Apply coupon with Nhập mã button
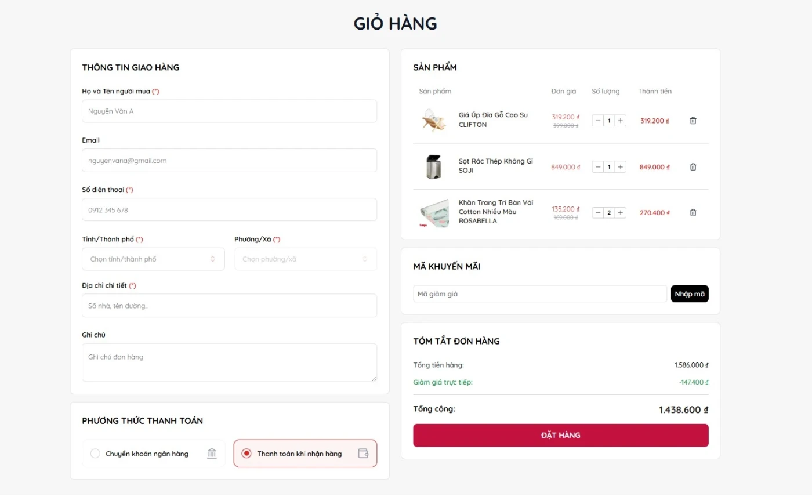 689,294
